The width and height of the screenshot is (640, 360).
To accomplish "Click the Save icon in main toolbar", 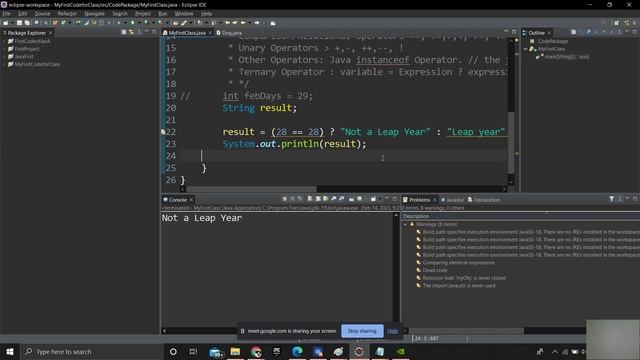I will click(19, 23).
